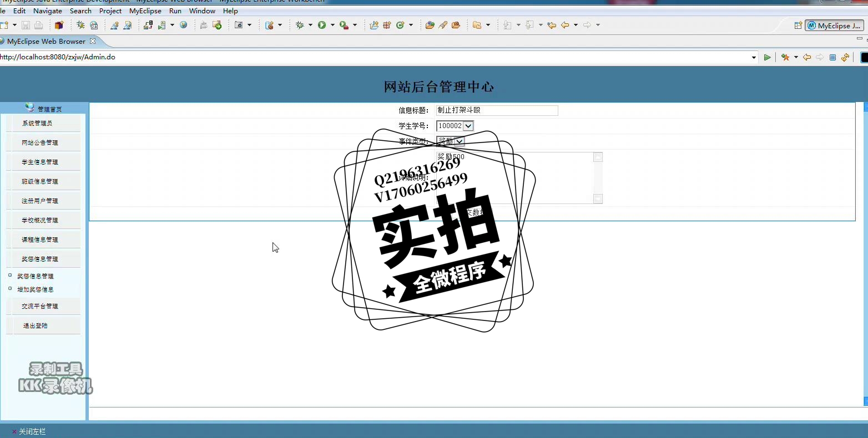Click the camera snapshot toolbar icon

[239, 25]
